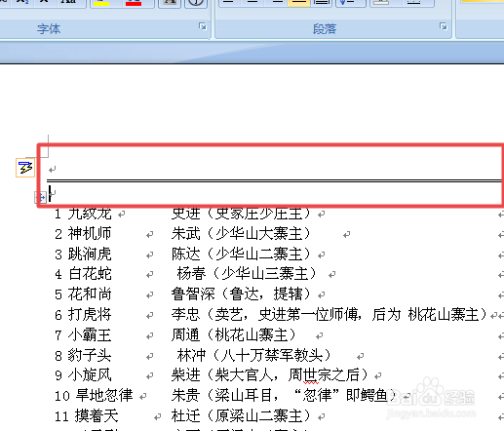The height and width of the screenshot is (431, 504).
Task: Place cursor in empty paragraph above double line
Action: pyautogui.click(x=52, y=169)
